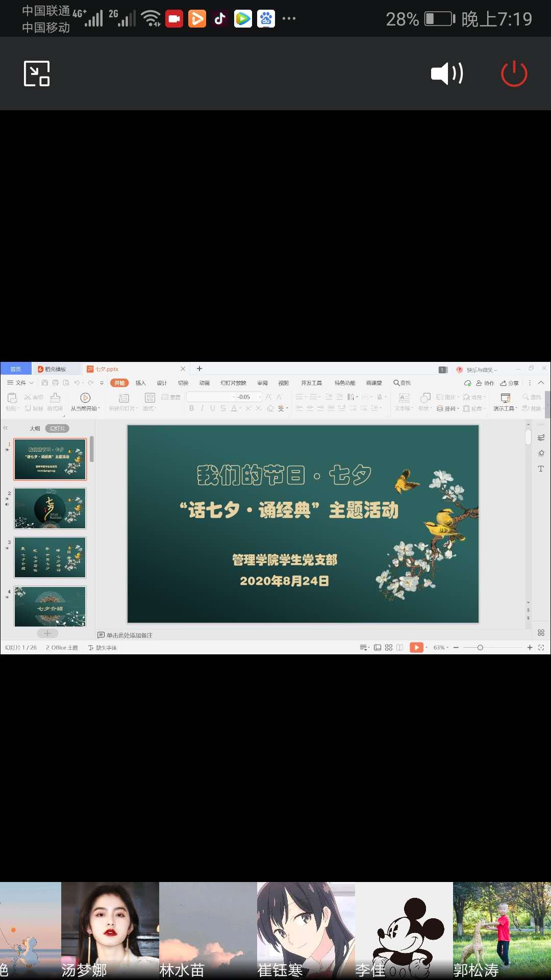Switch to the 设计 ribbon tab

click(x=162, y=383)
